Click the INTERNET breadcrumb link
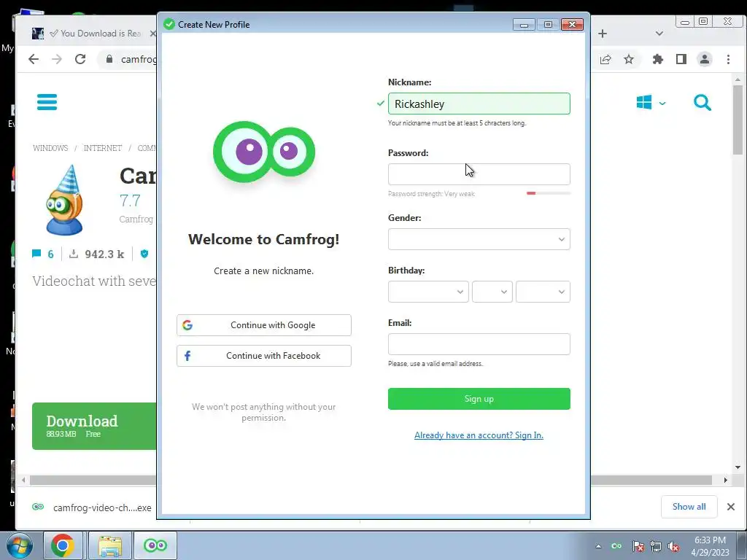747x560 pixels. pos(103,148)
